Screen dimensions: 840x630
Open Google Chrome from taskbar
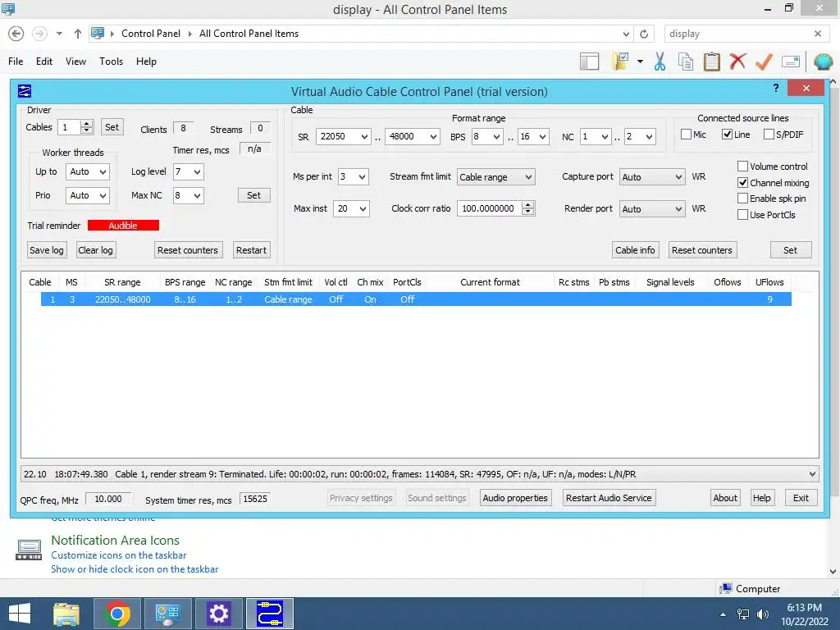point(116,614)
